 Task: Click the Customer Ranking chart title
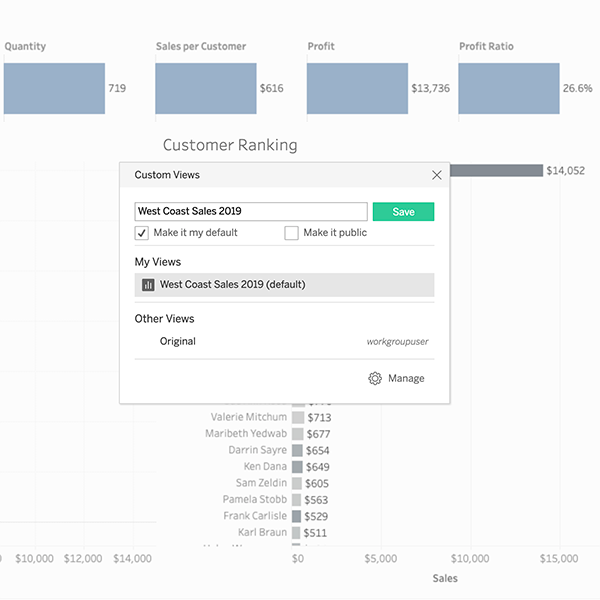click(x=230, y=145)
